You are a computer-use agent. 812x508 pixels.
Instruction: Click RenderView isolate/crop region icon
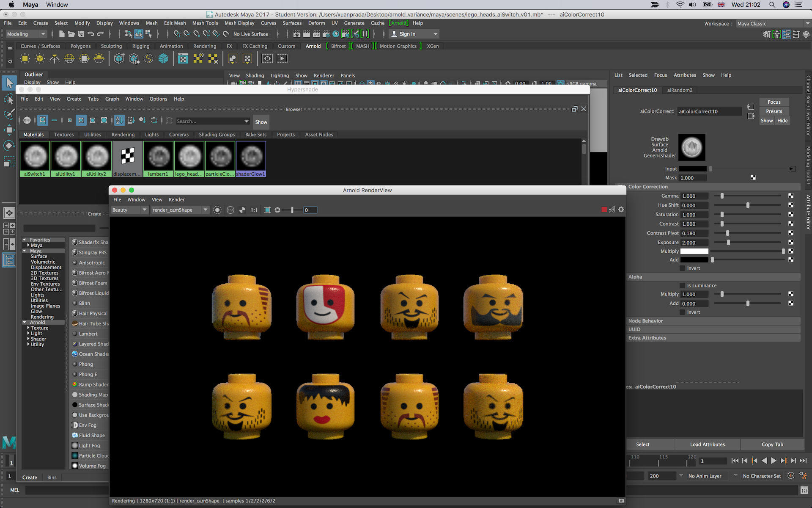[x=267, y=210]
